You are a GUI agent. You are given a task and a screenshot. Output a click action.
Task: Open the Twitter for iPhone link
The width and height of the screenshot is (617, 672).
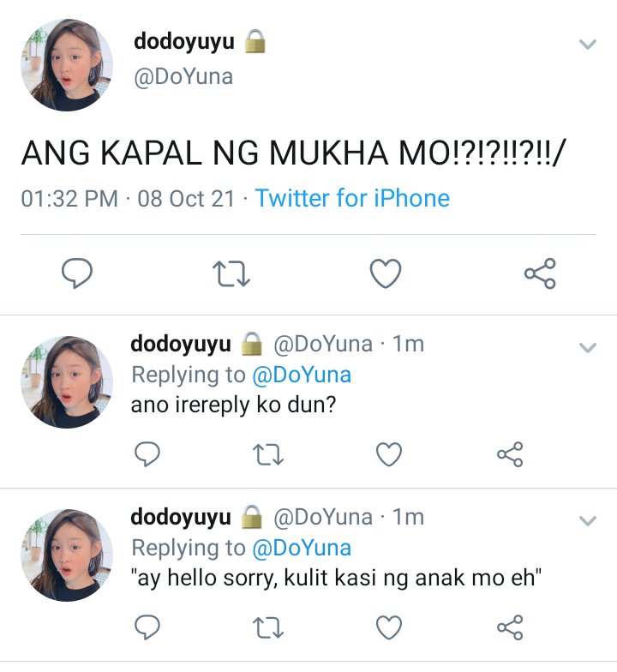352,199
